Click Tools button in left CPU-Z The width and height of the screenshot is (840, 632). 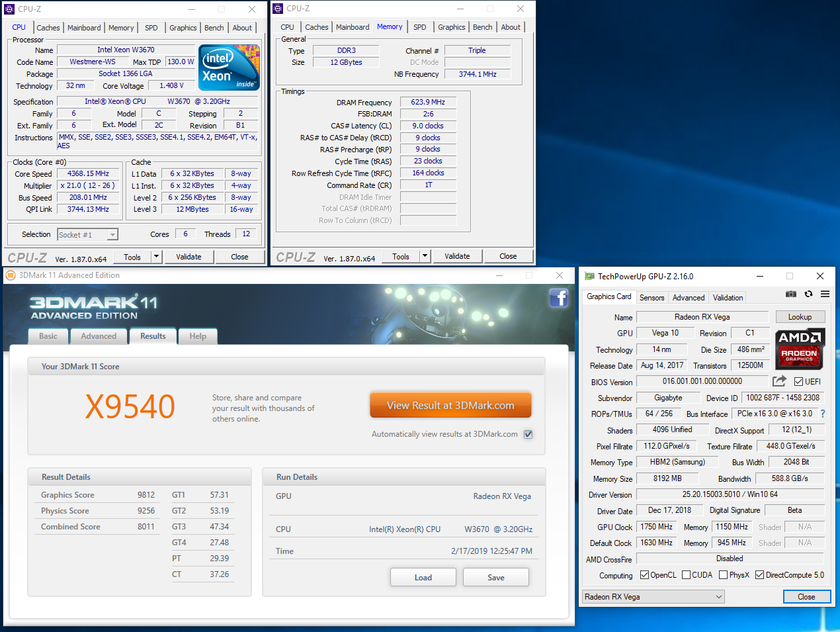[x=132, y=257]
